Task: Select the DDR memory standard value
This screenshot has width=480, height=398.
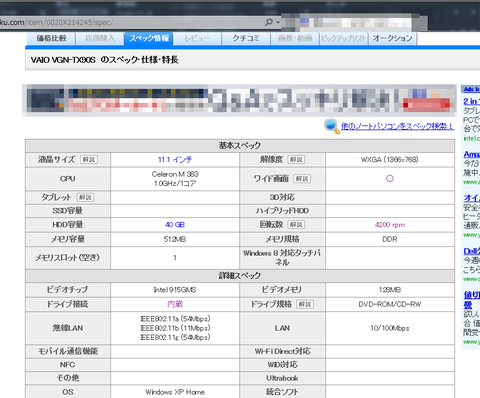Action: [x=390, y=239]
